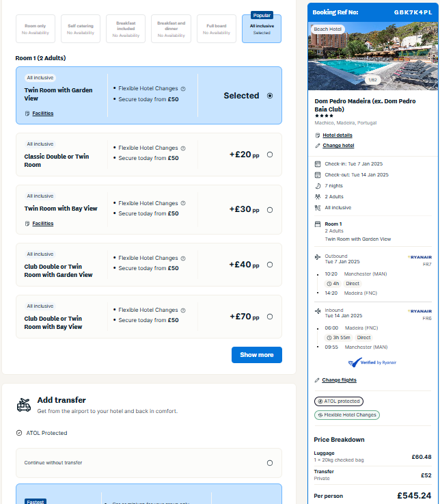Click the Popular label above All inclusive
Screen dimensions: 440x504
click(x=262, y=15)
